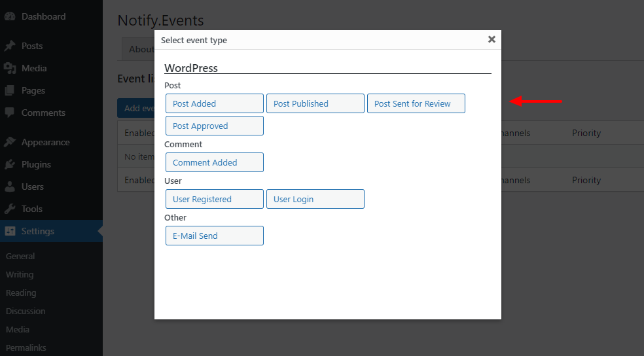Click the Priority column footer in table bottom
The width and height of the screenshot is (644, 356).
[586, 180]
